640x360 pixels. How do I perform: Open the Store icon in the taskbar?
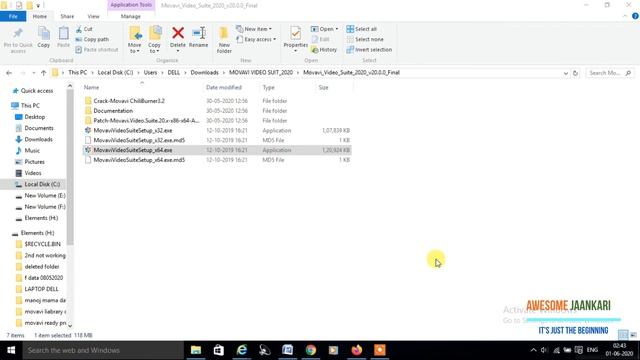click(x=219, y=350)
